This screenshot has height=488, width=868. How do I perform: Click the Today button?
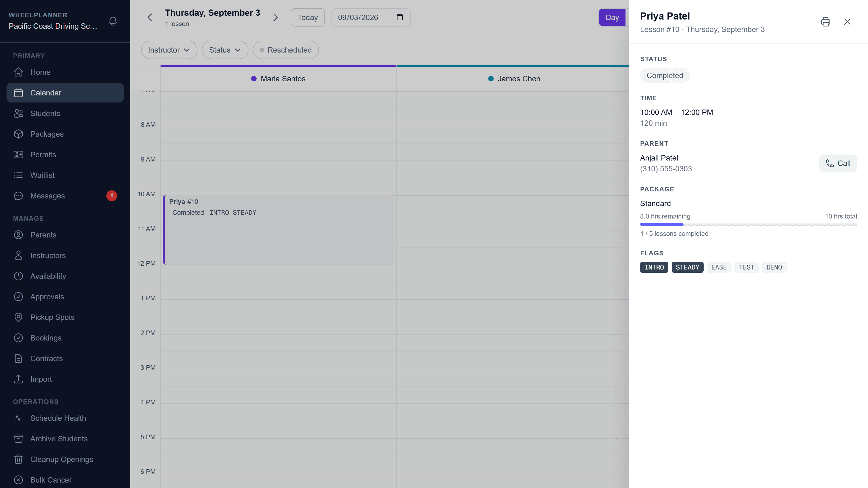pyautogui.click(x=308, y=17)
